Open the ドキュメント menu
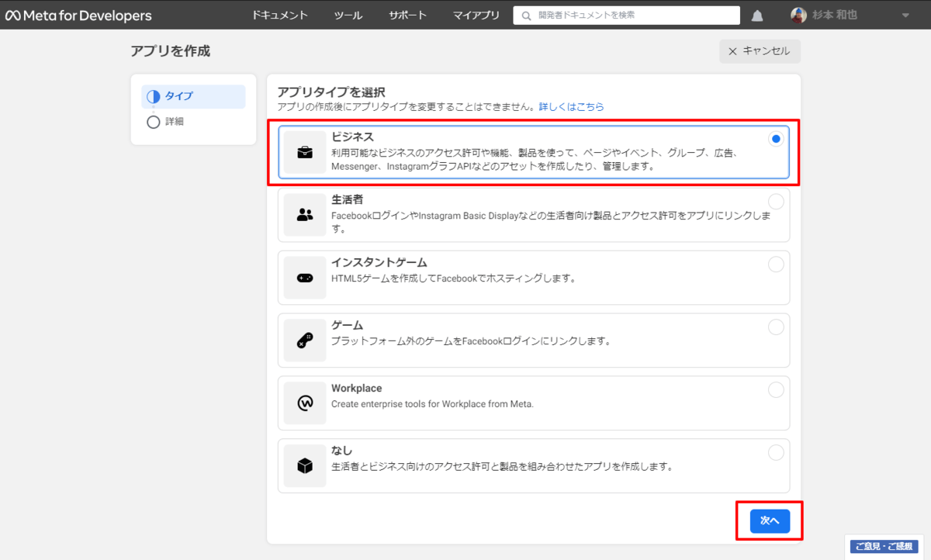 click(280, 16)
